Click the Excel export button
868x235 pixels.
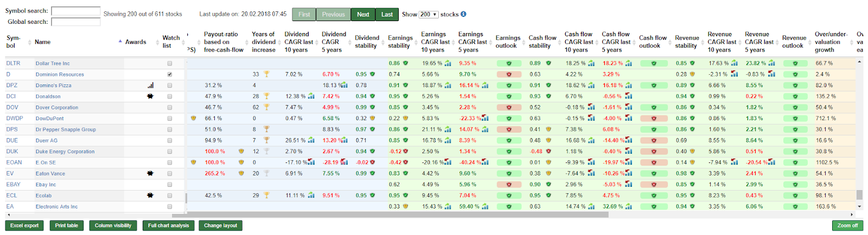(x=24, y=226)
